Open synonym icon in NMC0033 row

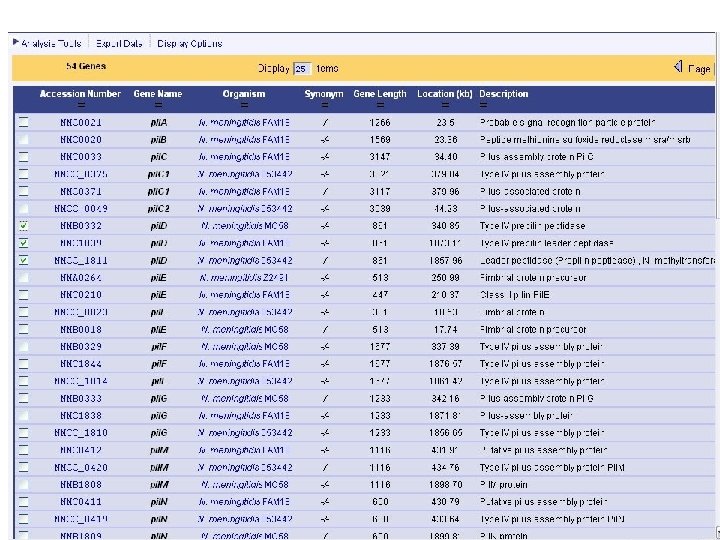point(325,157)
